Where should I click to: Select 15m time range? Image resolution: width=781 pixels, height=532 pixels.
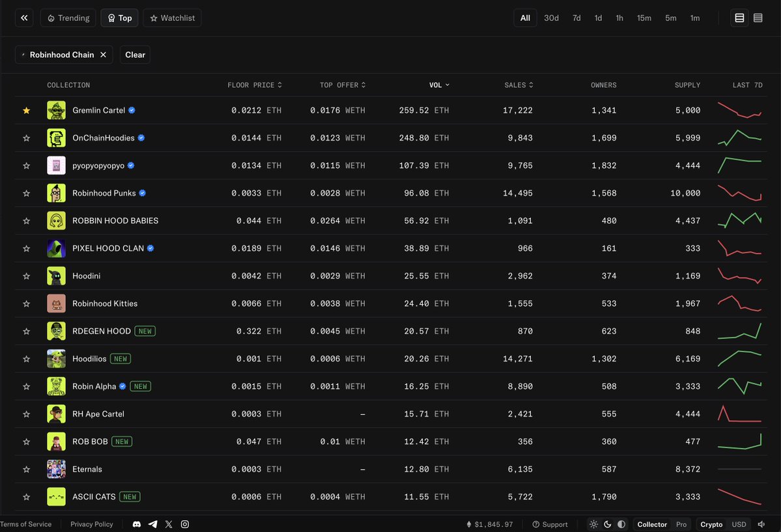tap(644, 18)
